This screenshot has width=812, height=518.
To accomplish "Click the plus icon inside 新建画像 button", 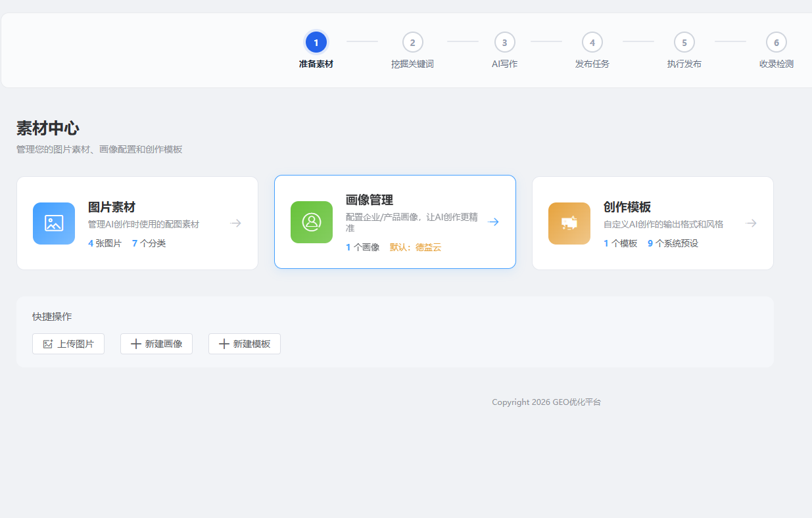I will (x=135, y=343).
